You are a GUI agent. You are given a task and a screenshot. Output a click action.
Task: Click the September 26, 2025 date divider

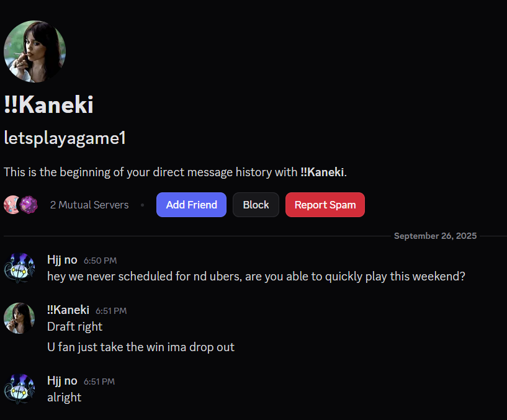pyautogui.click(x=435, y=236)
